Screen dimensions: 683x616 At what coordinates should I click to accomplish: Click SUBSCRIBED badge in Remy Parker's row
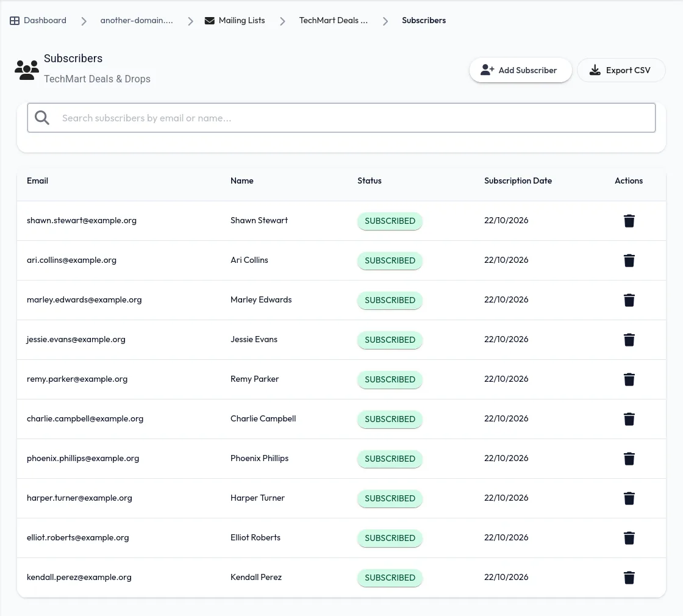click(390, 379)
